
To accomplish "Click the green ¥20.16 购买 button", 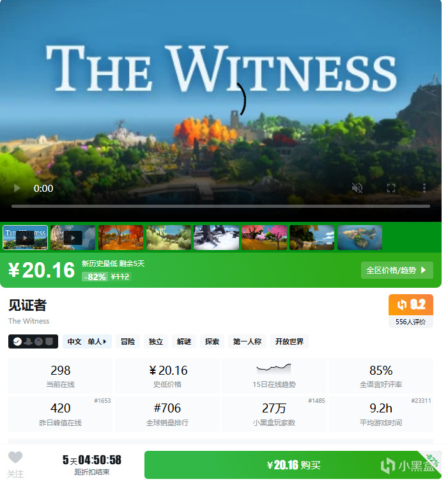I will (293, 465).
